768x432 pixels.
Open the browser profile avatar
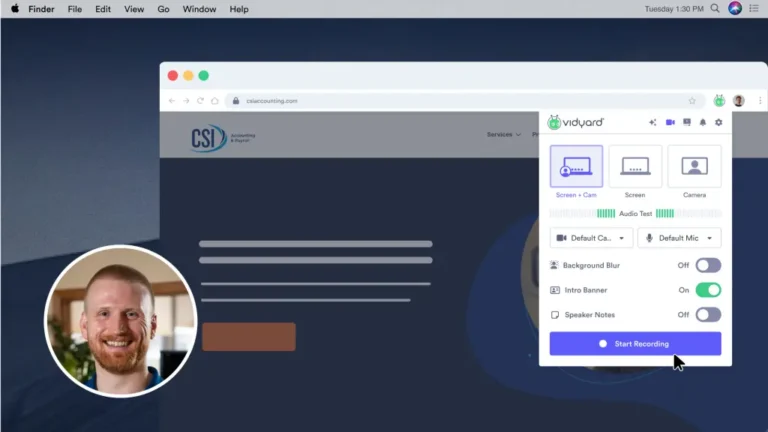(x=739, y=101)
